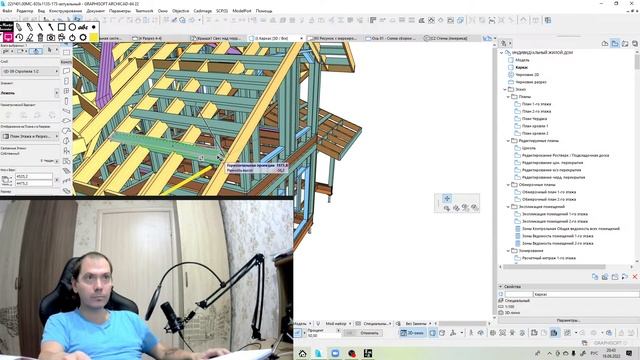Image resolution: width=640 pixels, height=360 pixels.
Task: Select the rectangle shape drawing tool
Action: [61, 27]
